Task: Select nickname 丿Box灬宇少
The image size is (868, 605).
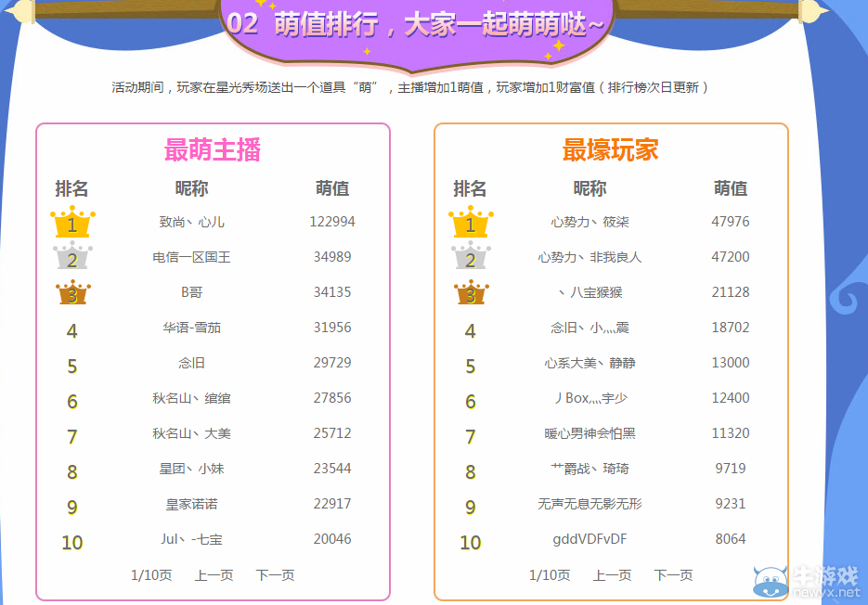Action: point(589,398)
